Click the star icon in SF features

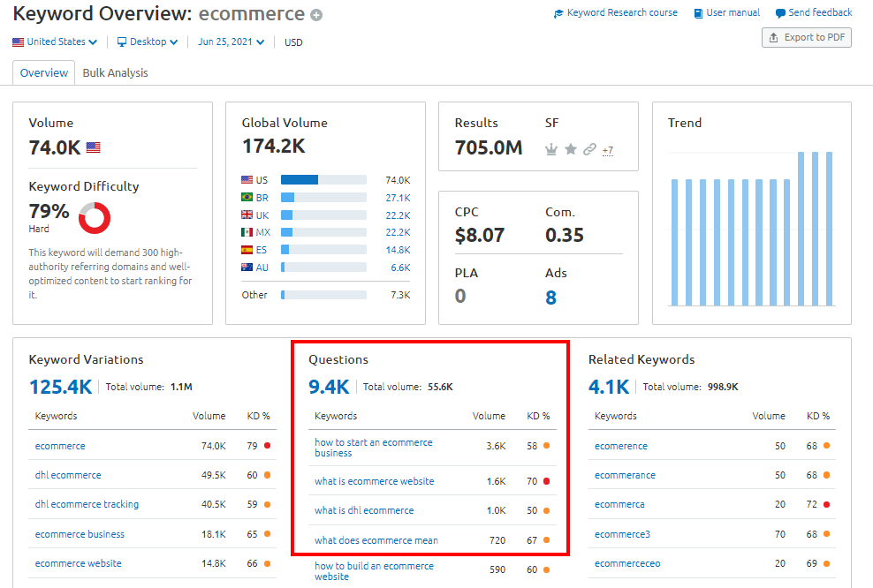(571, 149)
